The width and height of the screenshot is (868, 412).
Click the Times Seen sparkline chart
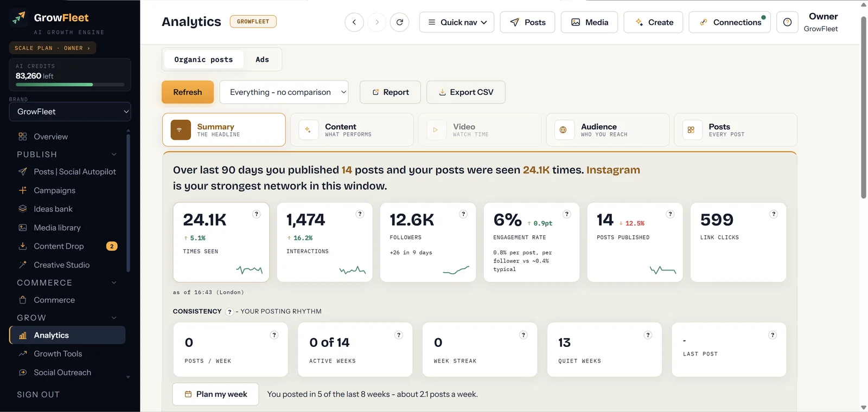pyautogui.click(x=250, y=269)
